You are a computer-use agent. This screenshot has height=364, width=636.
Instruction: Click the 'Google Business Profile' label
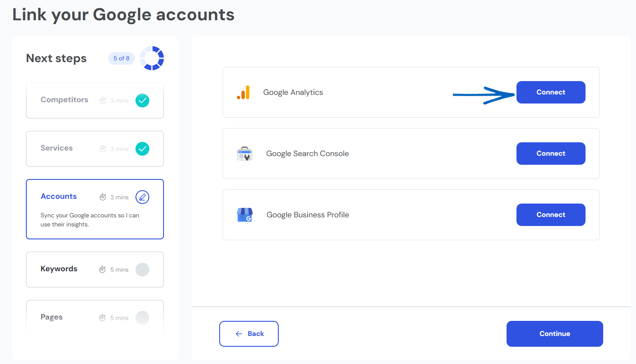[308, 215]
